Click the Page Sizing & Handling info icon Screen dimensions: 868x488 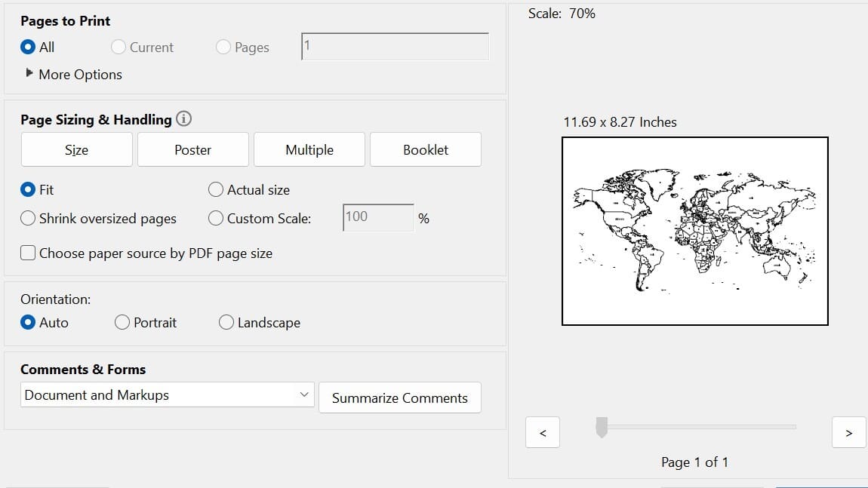click(183, 118)
